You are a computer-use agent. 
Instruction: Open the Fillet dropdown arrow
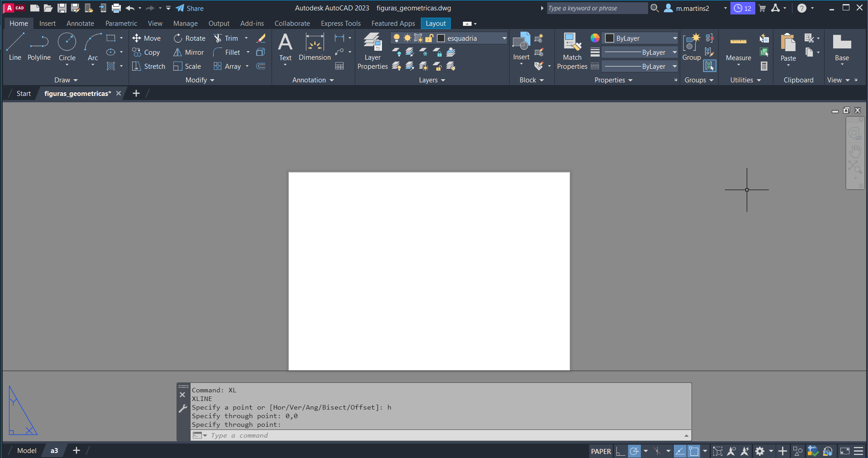pos(248,52)
